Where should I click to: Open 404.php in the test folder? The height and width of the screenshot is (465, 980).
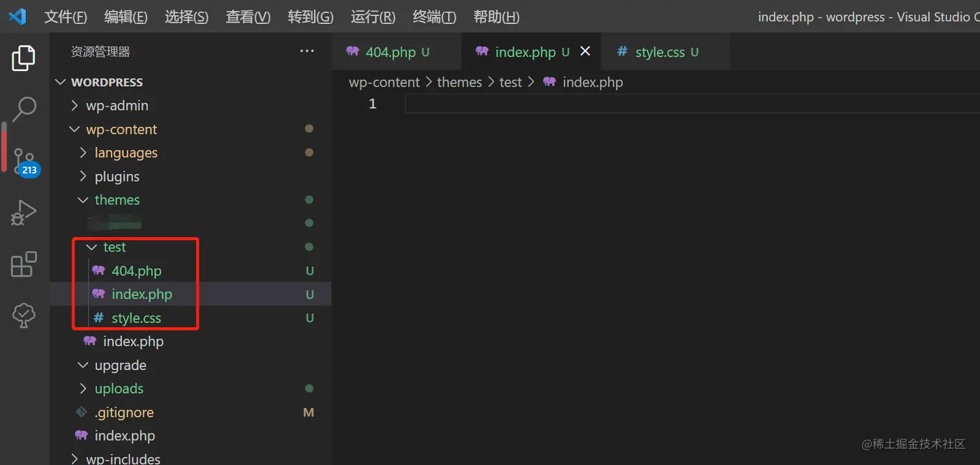point(191,270)
